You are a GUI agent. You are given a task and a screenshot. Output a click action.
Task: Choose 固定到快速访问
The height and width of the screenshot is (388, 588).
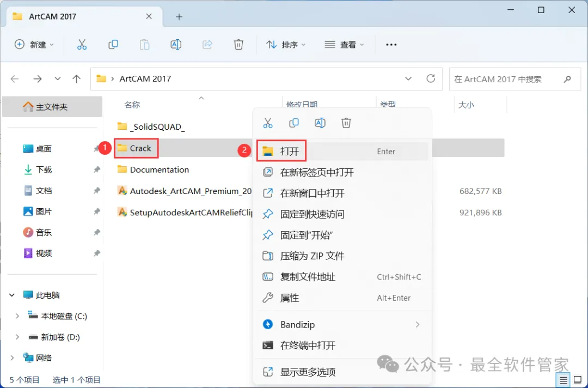tap(342, 214)
